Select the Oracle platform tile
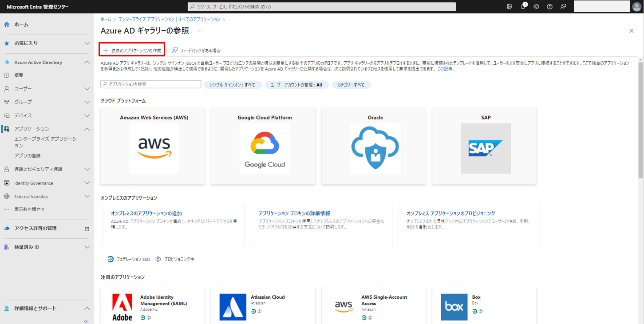Image resolution: width=644 pixels, height=324 pixels. 374,146
